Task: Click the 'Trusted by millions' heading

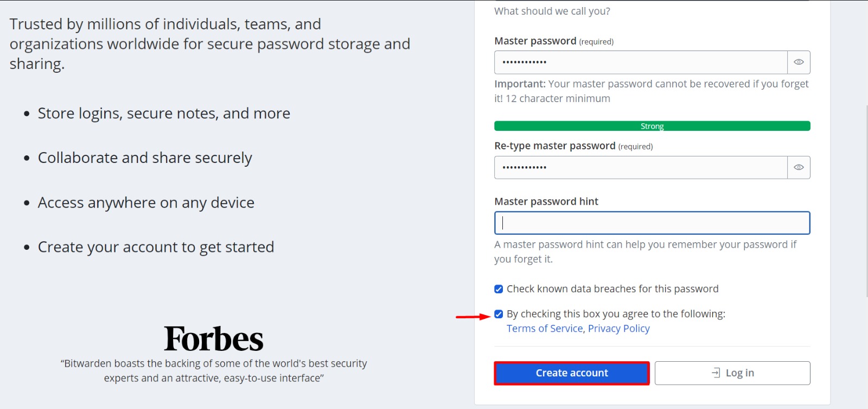Action: [209, 43]
